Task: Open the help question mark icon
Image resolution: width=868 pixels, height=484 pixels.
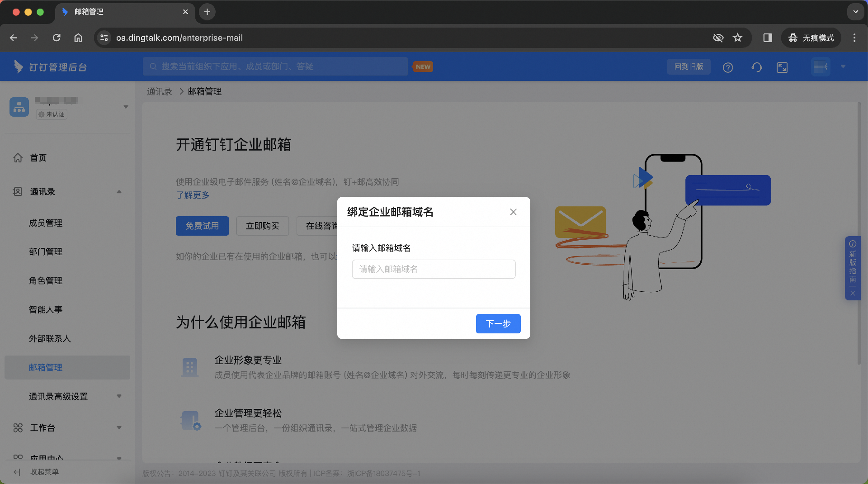Action: tap(728, 67)
